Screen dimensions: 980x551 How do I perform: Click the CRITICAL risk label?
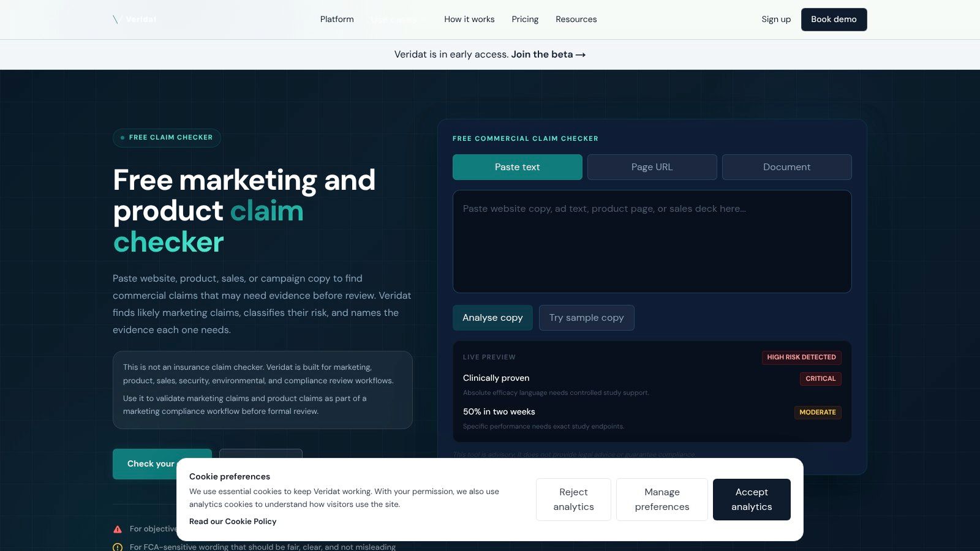tap(820, 379)
